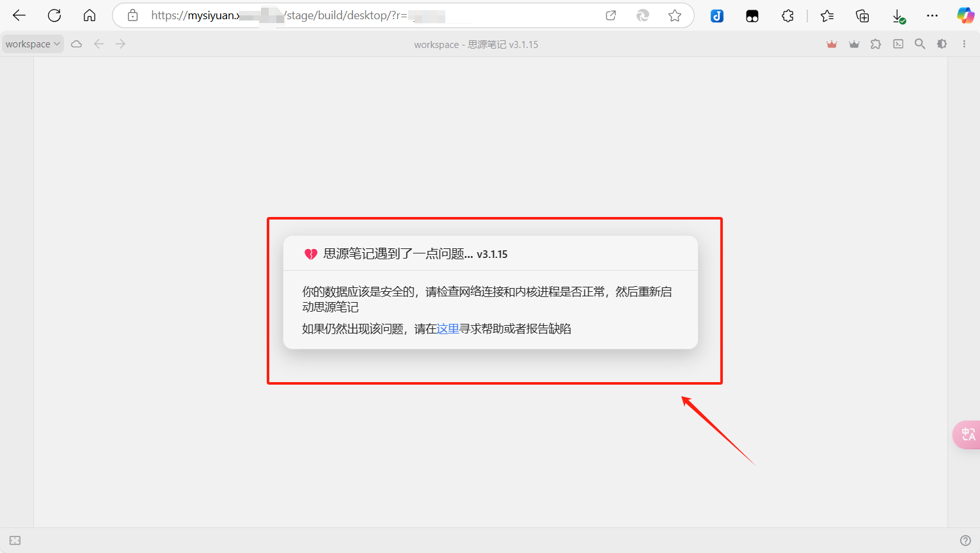Open the browser Favorites list
The height and width of the screenshot is (553, 980).
827,16
